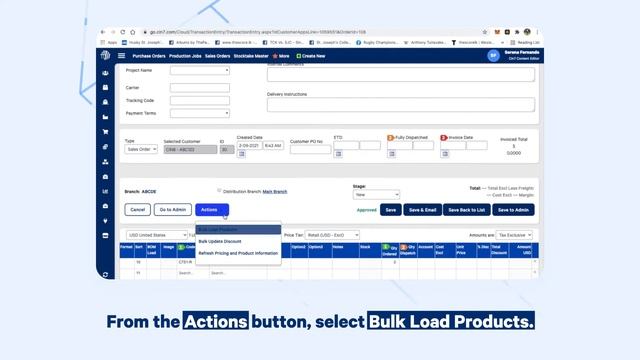Select Bulk Load Products menu item
The height and width of the screenshot is (360, 640).
pyautogui.click(x=238, y=230)
